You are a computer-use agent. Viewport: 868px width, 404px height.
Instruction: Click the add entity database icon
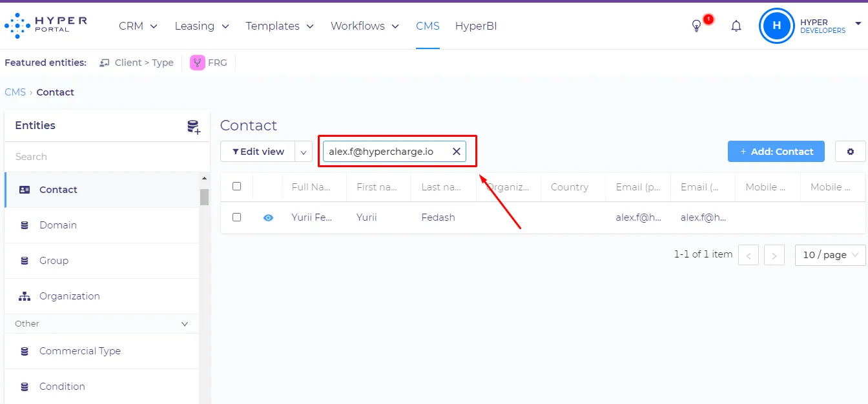[x=194, y=126]
